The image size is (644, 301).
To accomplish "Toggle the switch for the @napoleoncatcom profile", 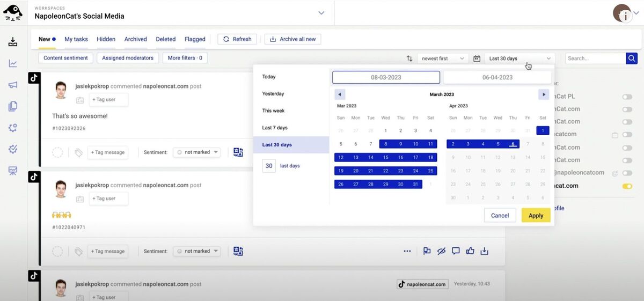I will tap(627, 173).
